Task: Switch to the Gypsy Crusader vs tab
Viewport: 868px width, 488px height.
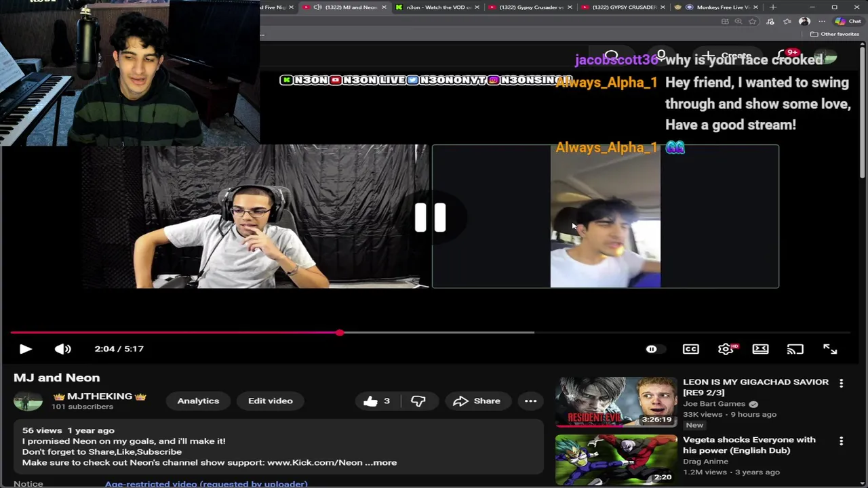Action: [531, 7]
